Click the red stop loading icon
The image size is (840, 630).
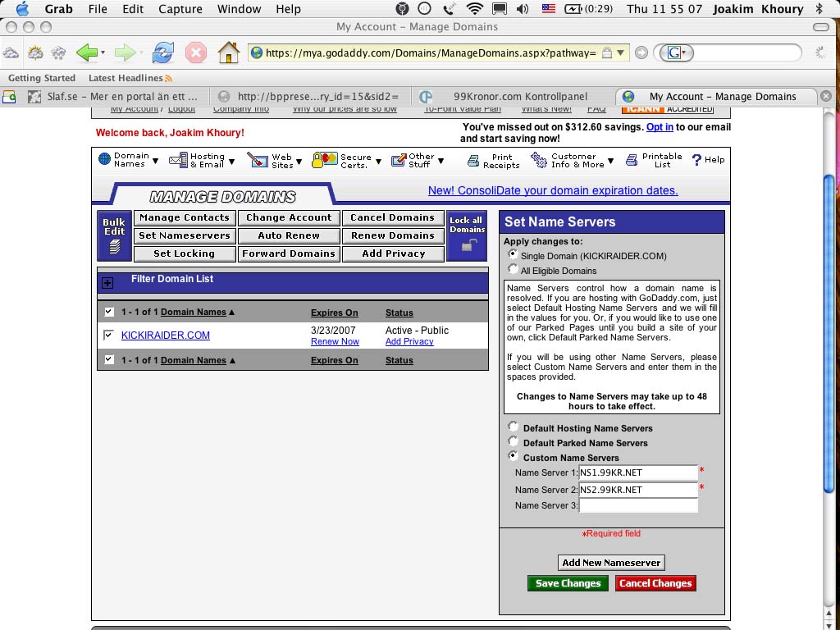point(196,52)
